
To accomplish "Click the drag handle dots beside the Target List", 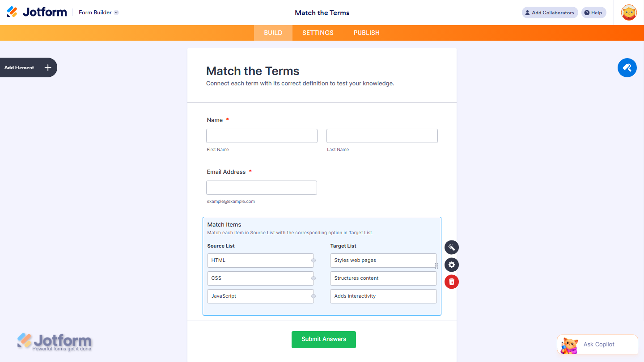I will pos(436,265).
